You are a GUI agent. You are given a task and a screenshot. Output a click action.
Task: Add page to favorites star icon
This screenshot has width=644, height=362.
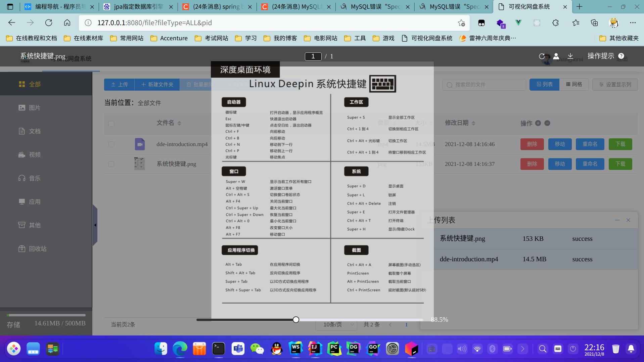click(461, 23)
